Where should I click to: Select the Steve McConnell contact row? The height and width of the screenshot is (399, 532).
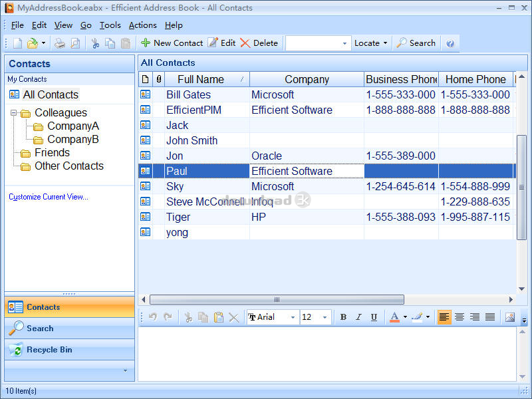tap(203, 201)
